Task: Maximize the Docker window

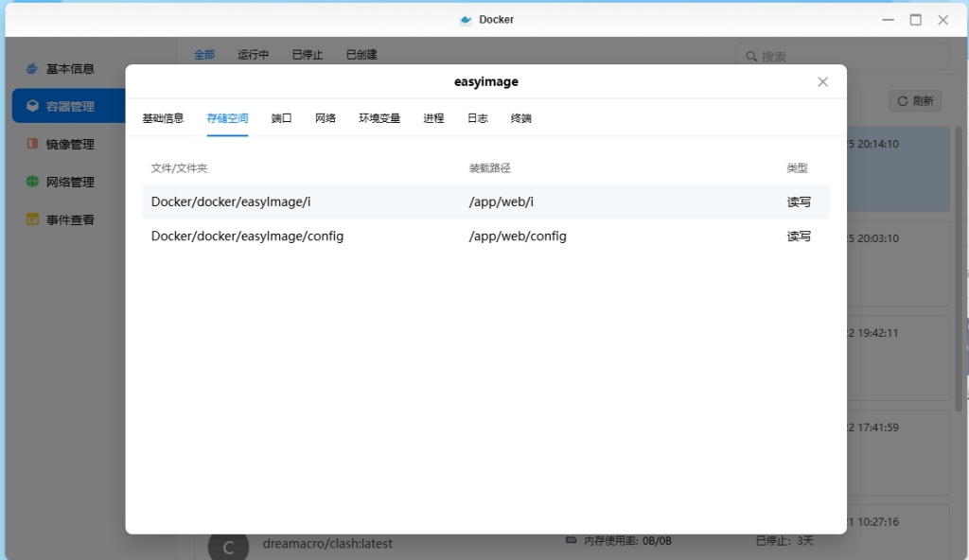Action: point(915,20)
